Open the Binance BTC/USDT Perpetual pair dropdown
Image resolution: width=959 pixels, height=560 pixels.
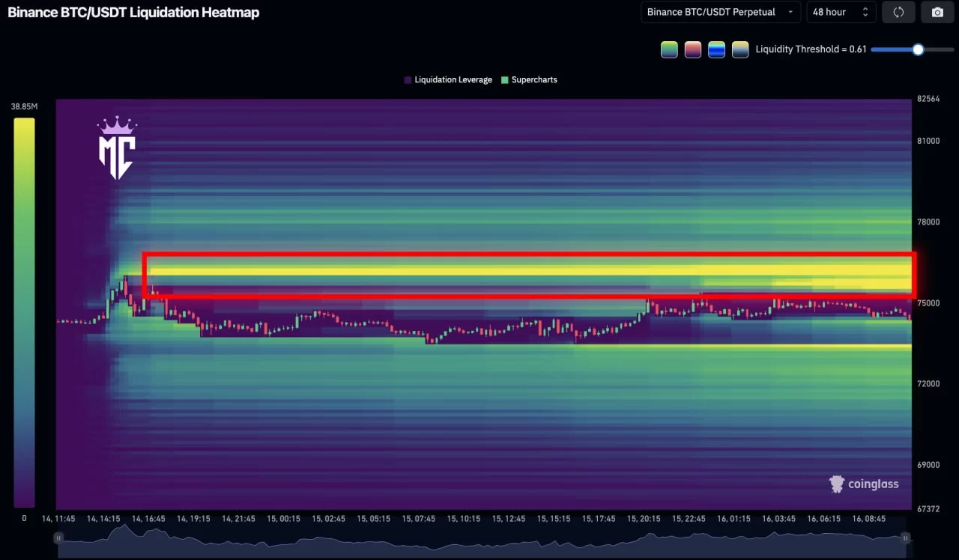point(720,12)
